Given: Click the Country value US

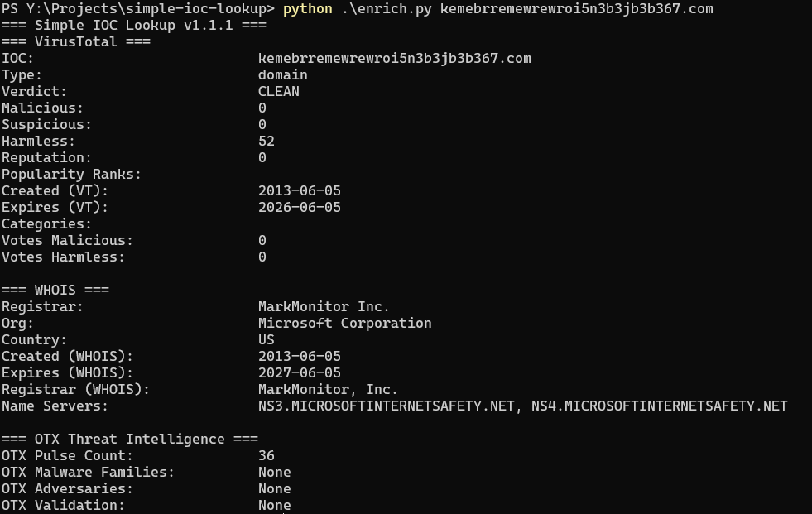Looking at the screenshot, I should 267,339.
